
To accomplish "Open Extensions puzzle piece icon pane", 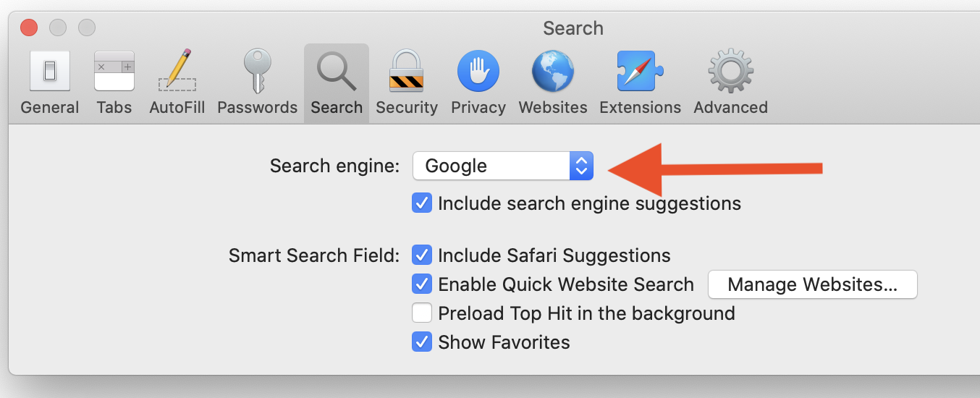I will (639, 71).
